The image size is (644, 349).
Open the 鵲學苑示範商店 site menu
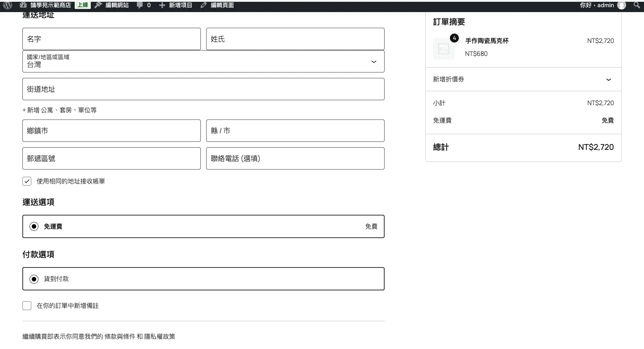pos(45,5)
